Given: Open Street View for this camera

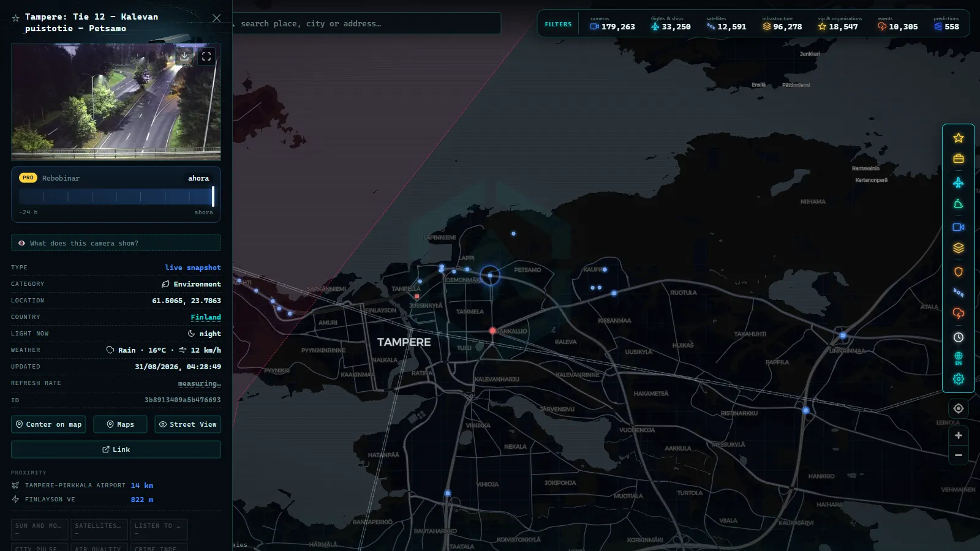Looking at the screenshot, I should coord(188,424).
